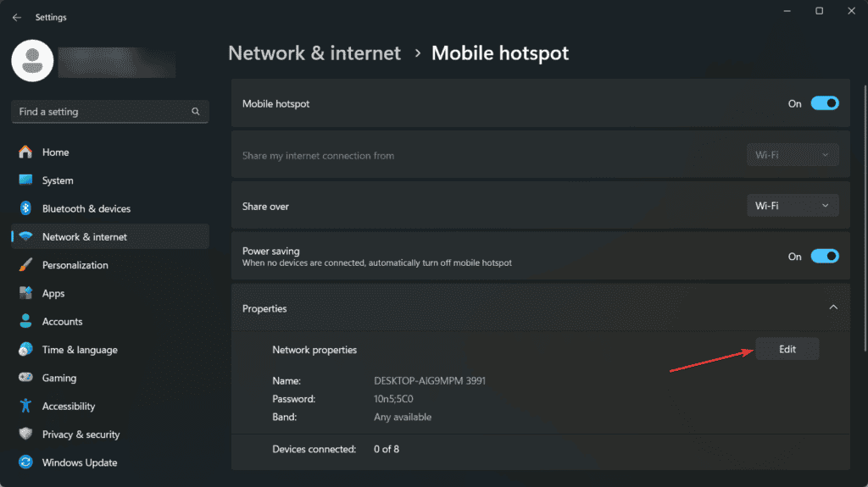Click the Power saving description text
This screenshot has height=487, width=868.
coord(377,263)
